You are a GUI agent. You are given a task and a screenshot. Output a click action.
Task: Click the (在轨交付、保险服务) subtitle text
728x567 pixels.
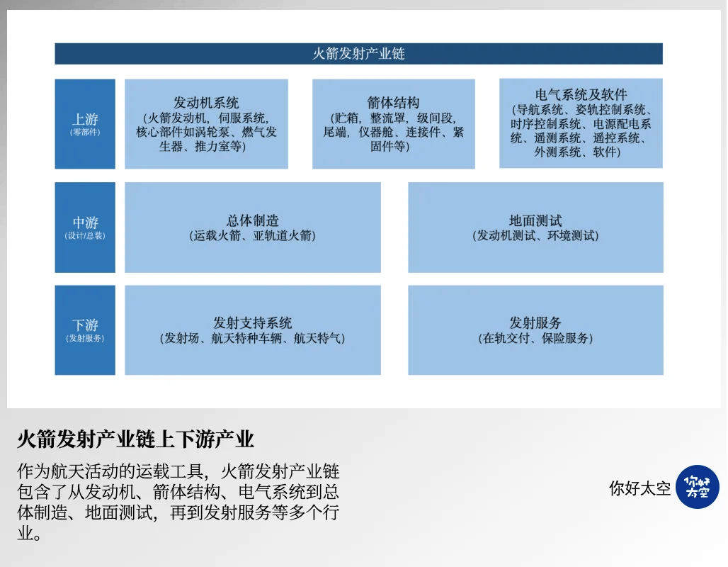click(x=535, y=339)
